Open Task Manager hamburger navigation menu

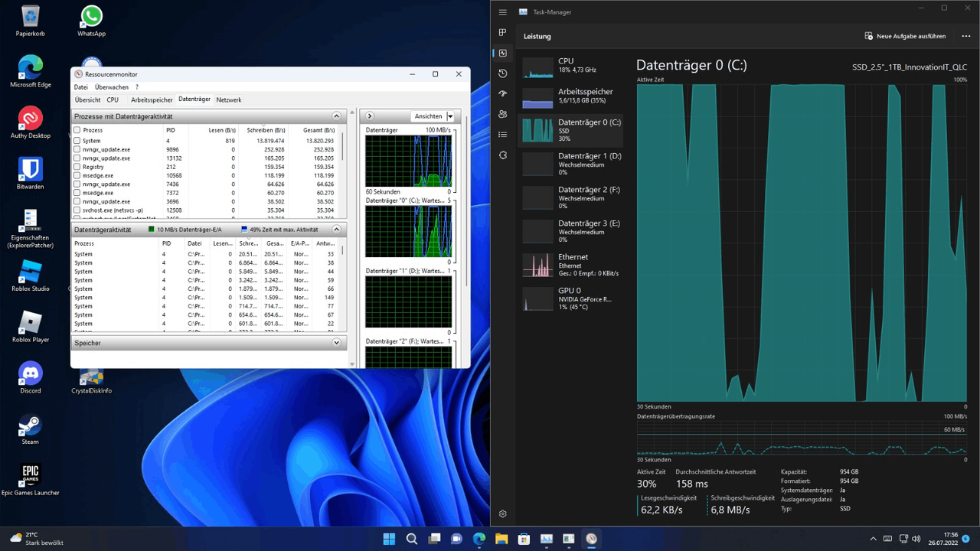tap(502, 12)
